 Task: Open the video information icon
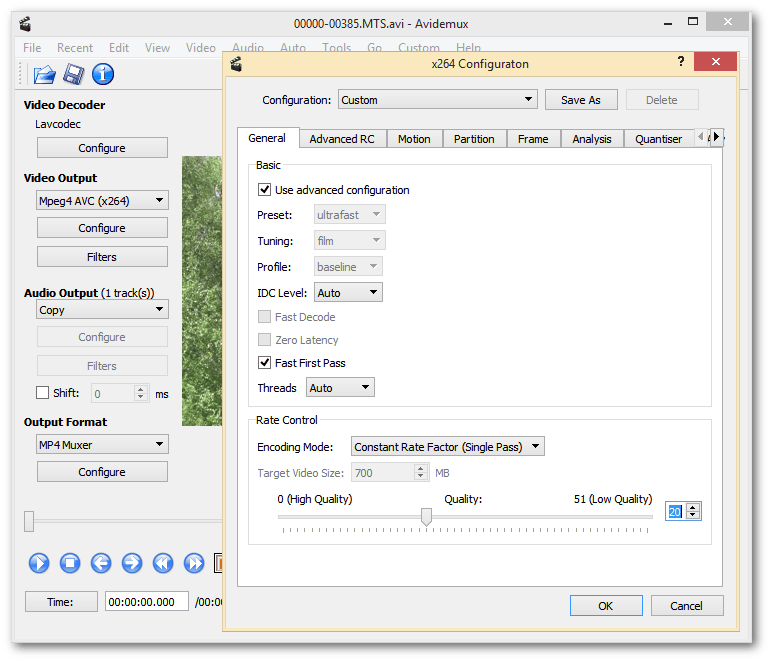click(103, 74)
